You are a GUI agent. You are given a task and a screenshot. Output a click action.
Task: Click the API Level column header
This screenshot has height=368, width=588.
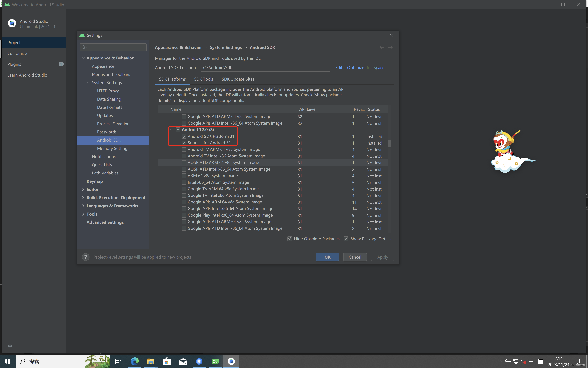324,109
